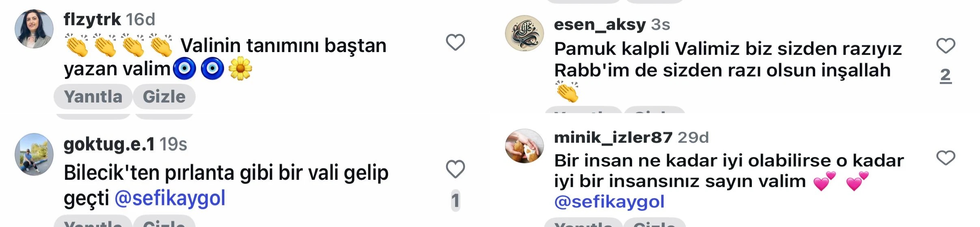The image size is (980, 227).
Task: Like goktug.e.1's comment about Bilecik
Action: point(455,169)
